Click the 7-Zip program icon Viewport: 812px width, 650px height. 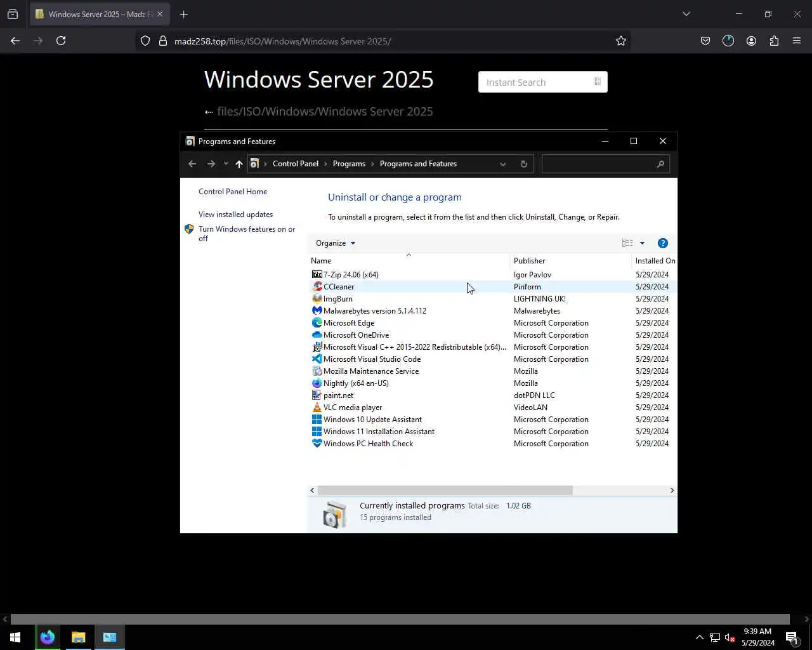317,275
